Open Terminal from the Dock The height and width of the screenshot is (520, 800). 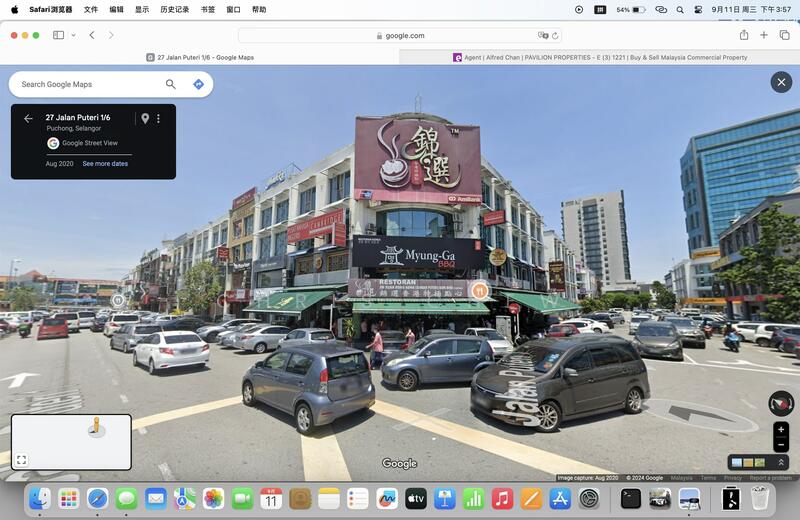(x=631, y=499)
